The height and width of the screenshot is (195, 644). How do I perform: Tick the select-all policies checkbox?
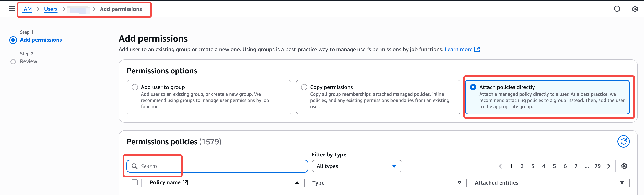(x=134, y=182)
